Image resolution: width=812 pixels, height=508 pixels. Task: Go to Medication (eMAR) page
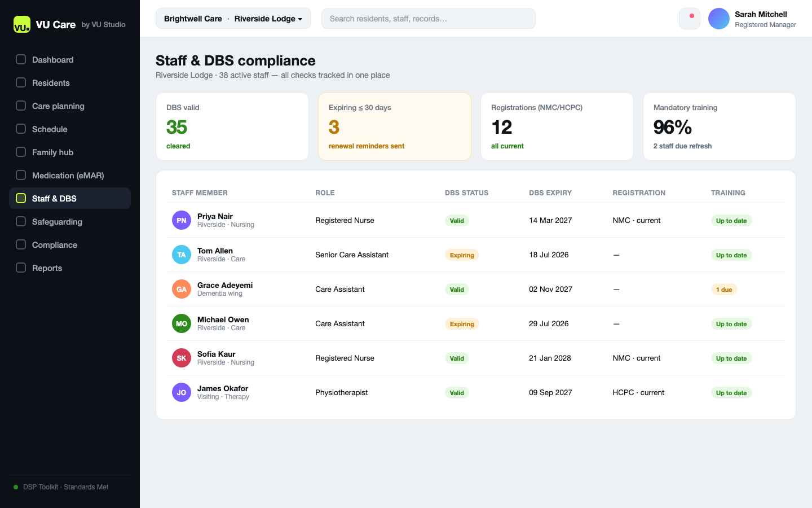[x=70, y=175]
